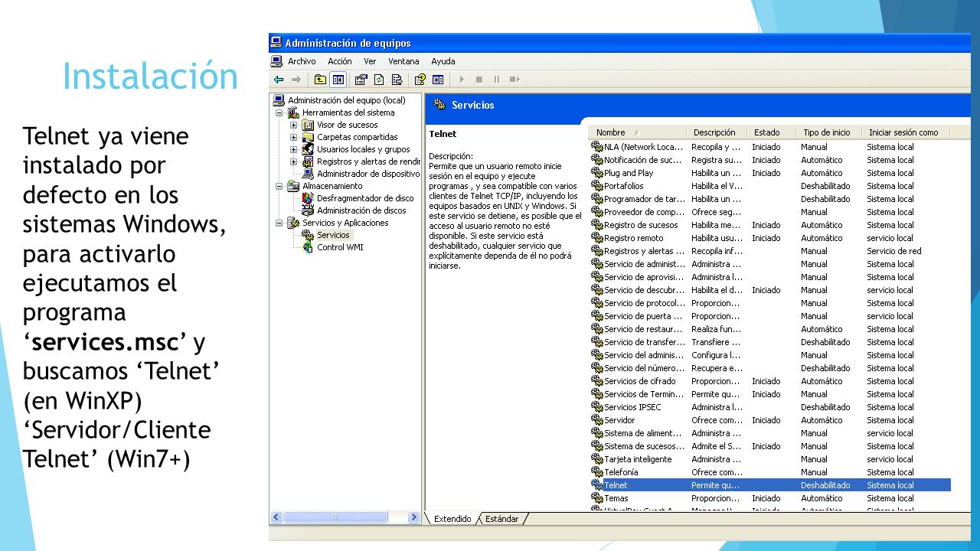Viewport: 980px width, 551px height.
Task: Toggle the show/hide console tree icon
Action: tap(338, 80)
